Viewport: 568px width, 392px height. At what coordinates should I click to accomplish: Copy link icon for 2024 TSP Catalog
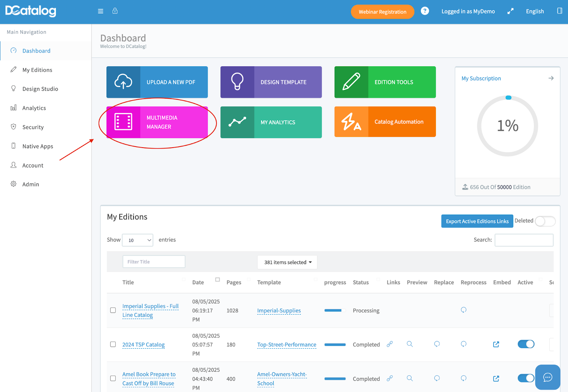389,344
